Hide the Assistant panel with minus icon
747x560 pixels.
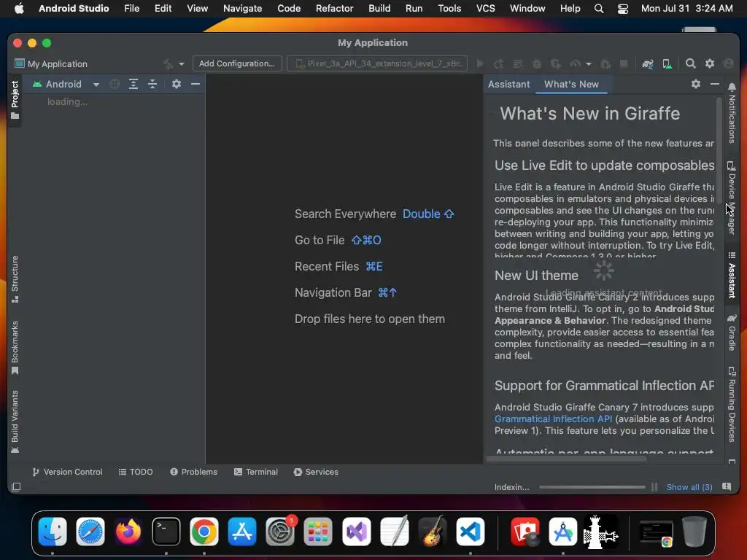tap(715, 84)
